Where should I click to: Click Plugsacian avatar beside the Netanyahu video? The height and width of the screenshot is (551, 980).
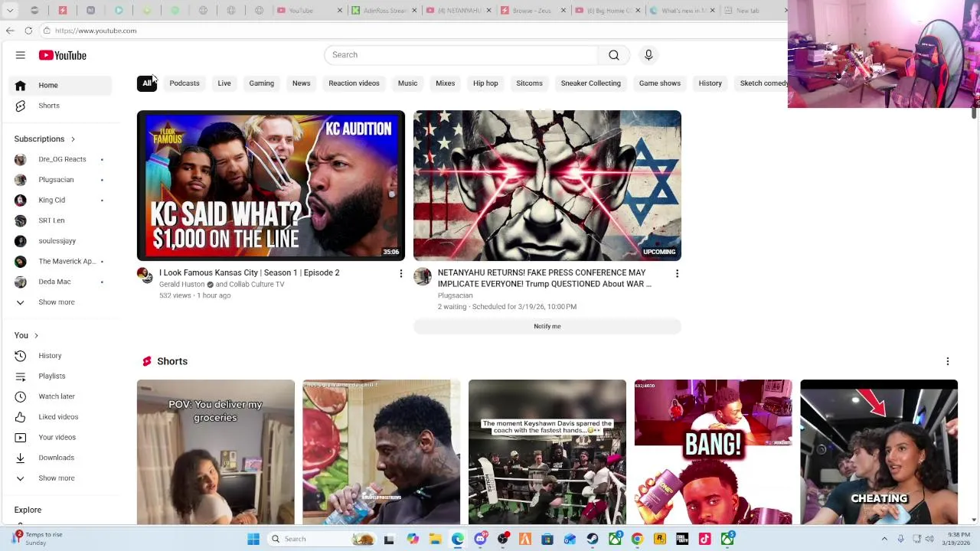tap(422, 275)
